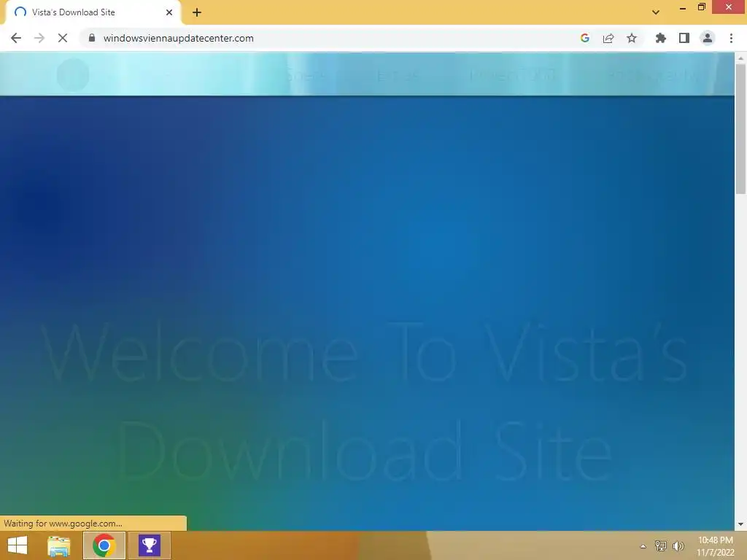The width and height of the screenshot is (747, 560).
Task: Open File Explorer from the taskbar
Action: pyautogui.click(x=58, y=545)
